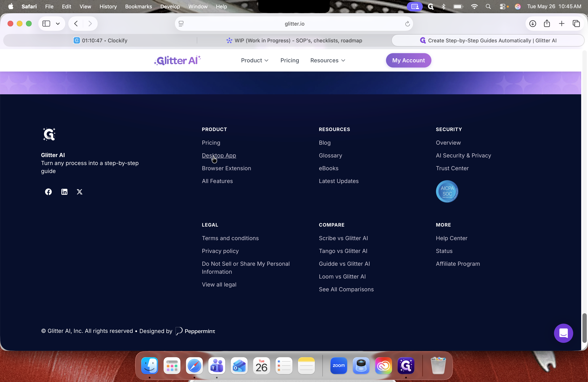Show Safari tab overview
This screenshot has height=382, width=588.
click(x=576, y=24)
